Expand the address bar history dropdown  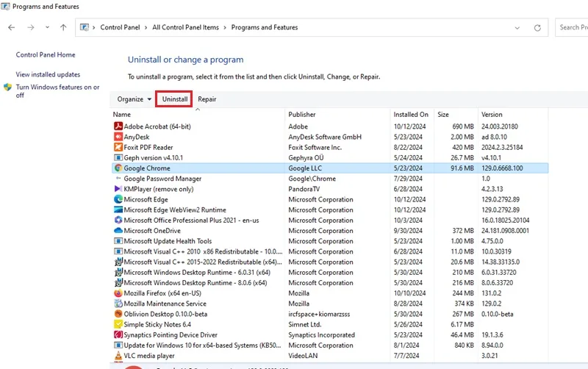pos(517,28)
